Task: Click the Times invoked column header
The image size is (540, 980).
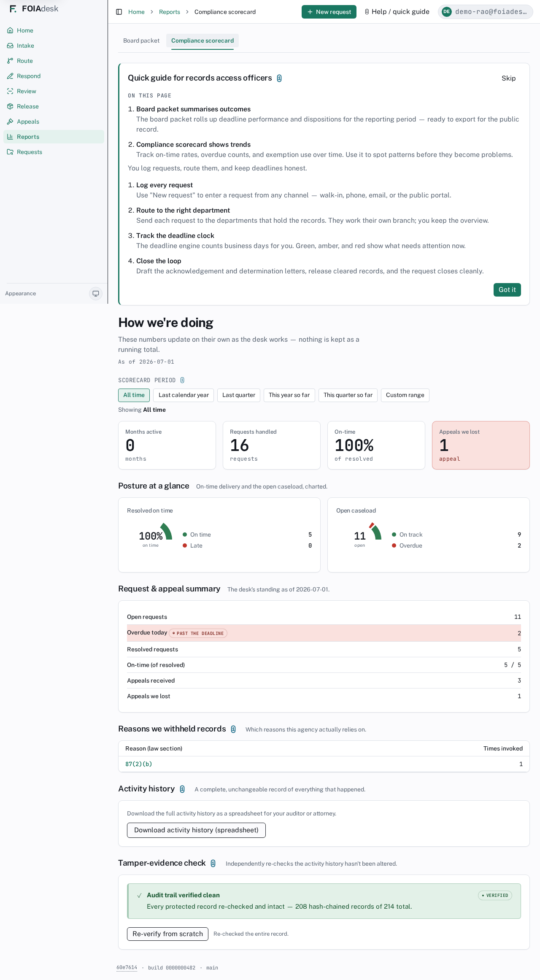Action: pyautogui.click(x=503, y=748)
